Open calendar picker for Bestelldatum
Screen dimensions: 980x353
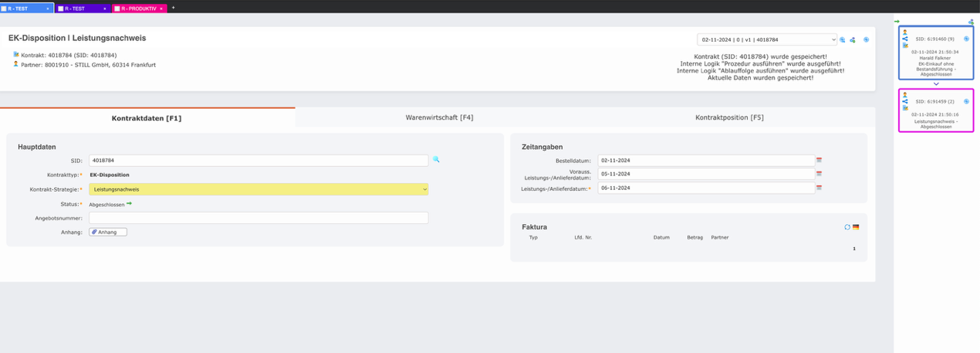click(x=819, y=161)
